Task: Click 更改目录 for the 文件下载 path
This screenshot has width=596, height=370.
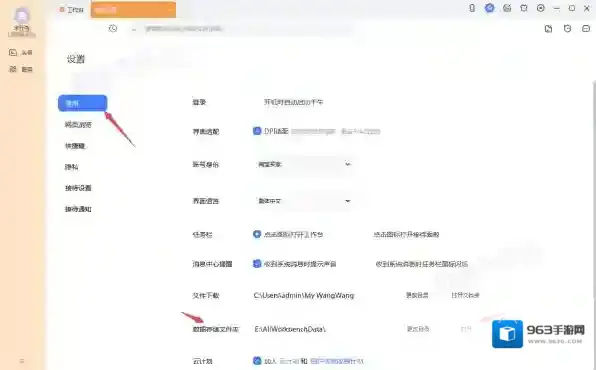Action: pos(417,295)
